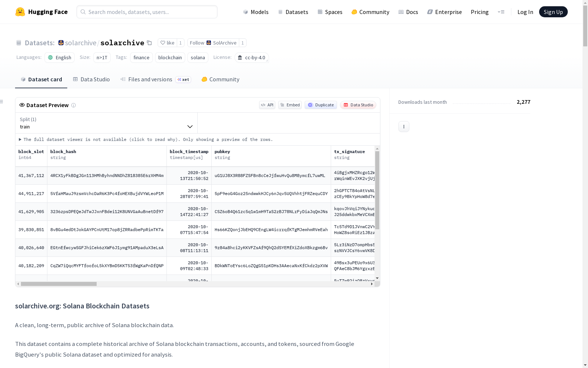
Task: Open the Enterprise page
Action: coord(445,12)
